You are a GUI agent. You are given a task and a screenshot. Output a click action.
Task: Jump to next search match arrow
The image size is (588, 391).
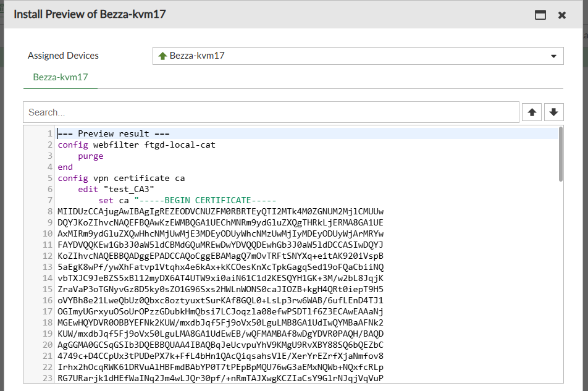[x=553, y=112]
